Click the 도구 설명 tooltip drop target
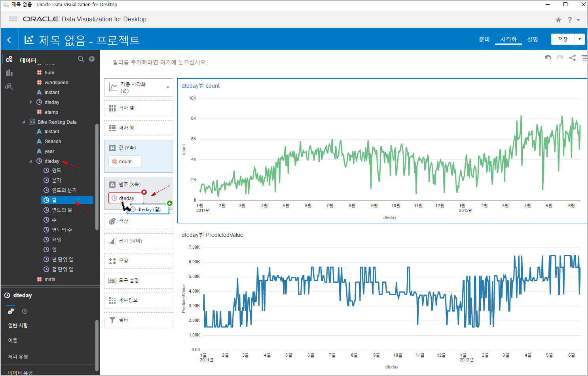This screenshot has height=376, width=588. click(x=138, y=281)
